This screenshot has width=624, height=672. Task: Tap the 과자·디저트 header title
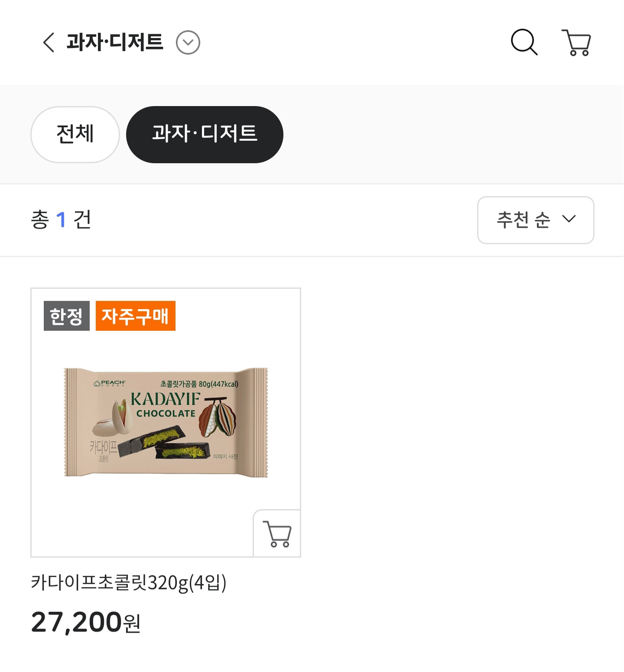pos(115,42)
